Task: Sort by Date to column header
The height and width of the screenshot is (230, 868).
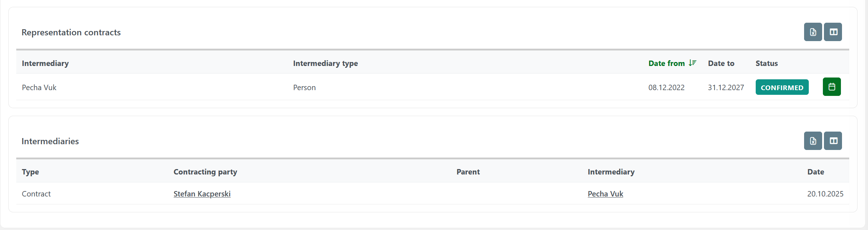Action: [x=721, y=63]
